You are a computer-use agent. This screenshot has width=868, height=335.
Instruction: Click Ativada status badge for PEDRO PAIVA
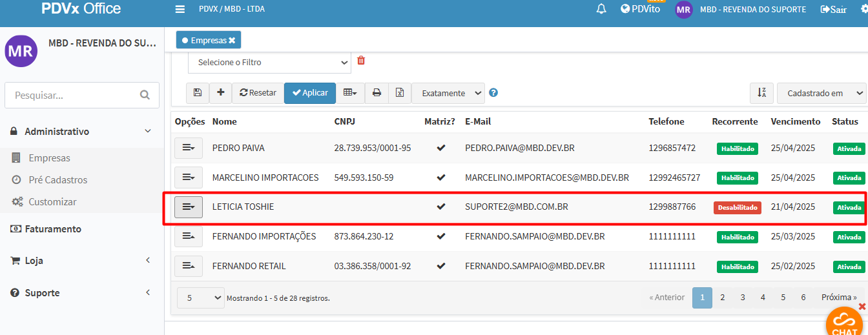849,148
